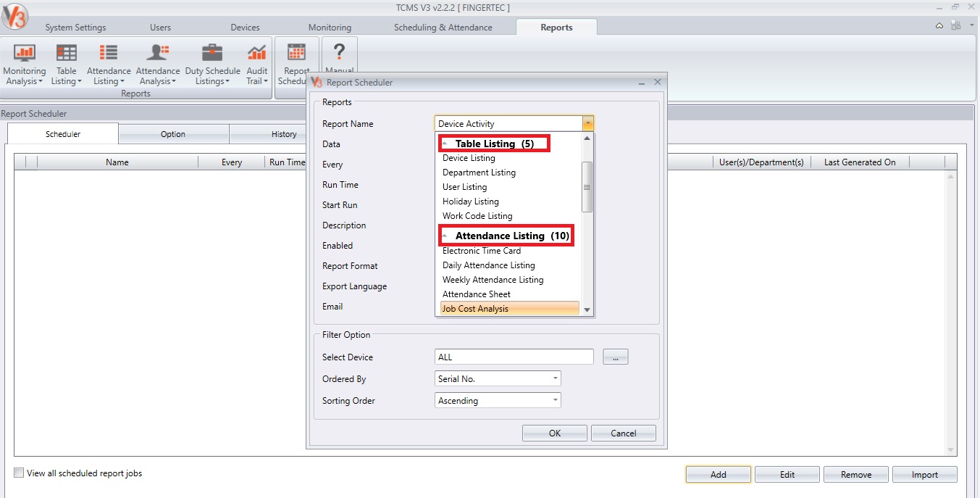Choose Department Listing from the list
Image resolution: width=980 pixels, height=498 pixels.
[x=479, y=173]
